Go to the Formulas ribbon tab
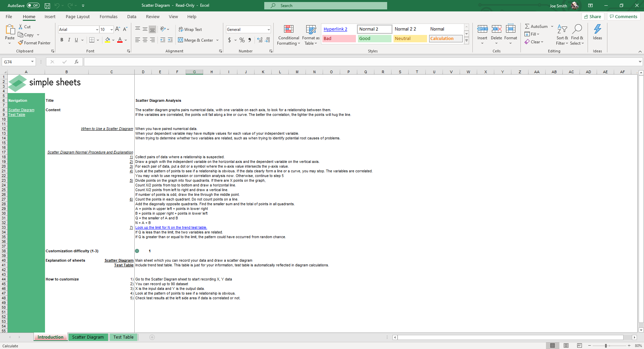 tap(108, 17)
